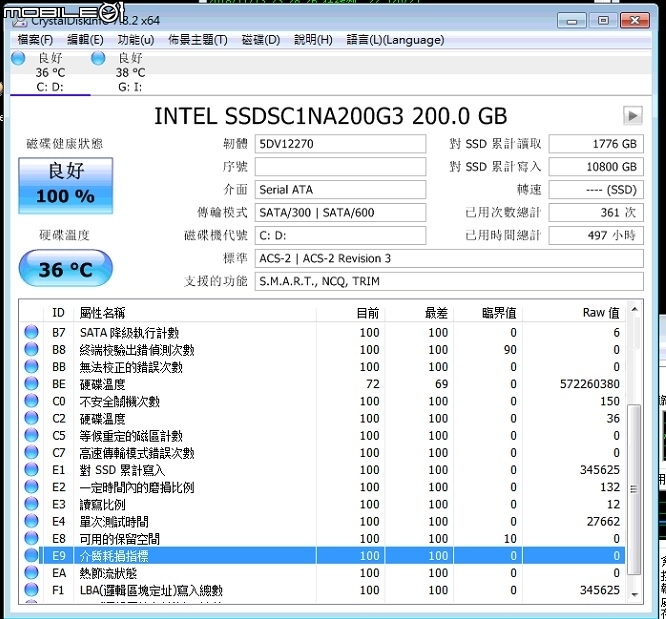The height and width of the screenshot is (619, 666).
Task: Click the status orb in row C7
Action: (x=31, y=452)
